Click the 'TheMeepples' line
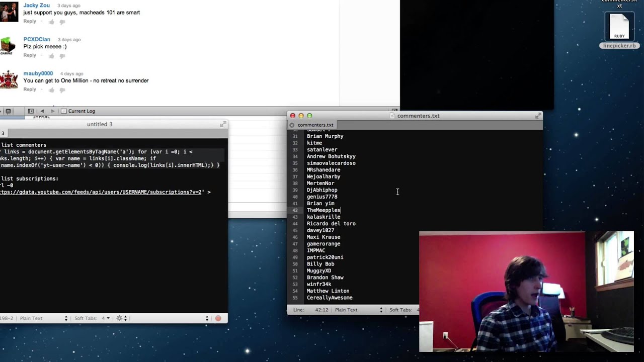 324,210
